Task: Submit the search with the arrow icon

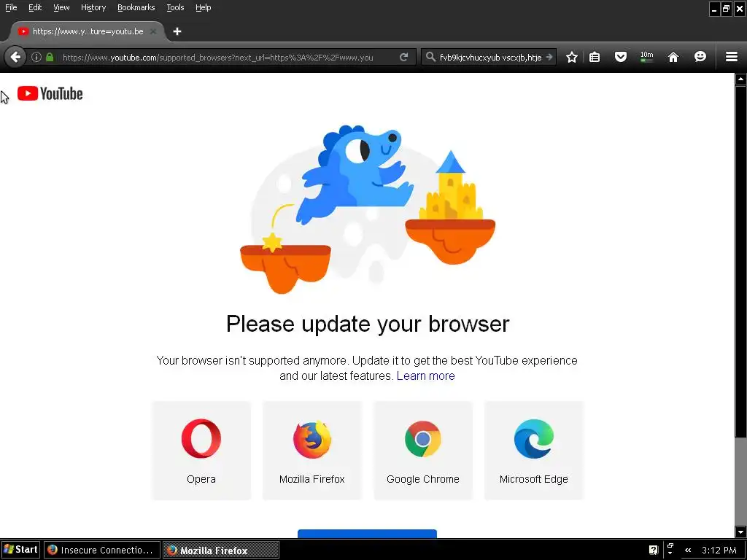Action: pyautogui.click(x=549, y=57)
